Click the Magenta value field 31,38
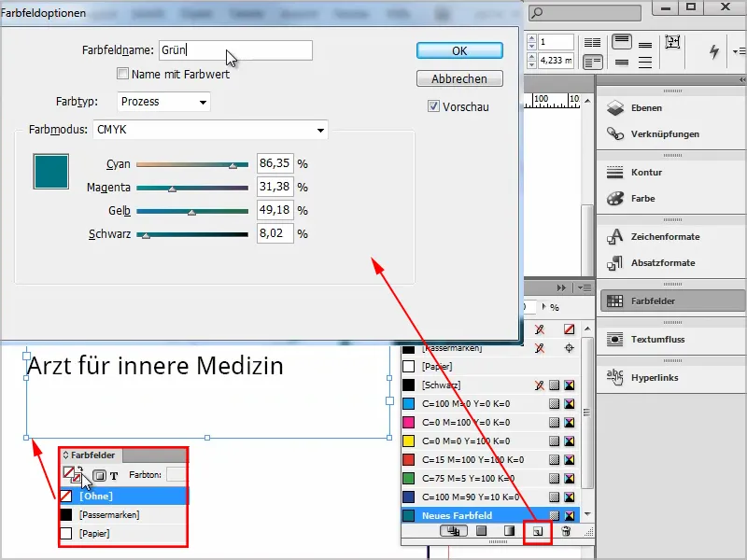Image resolution: width=747 pixels, height=560 pixels. point(275,187)
